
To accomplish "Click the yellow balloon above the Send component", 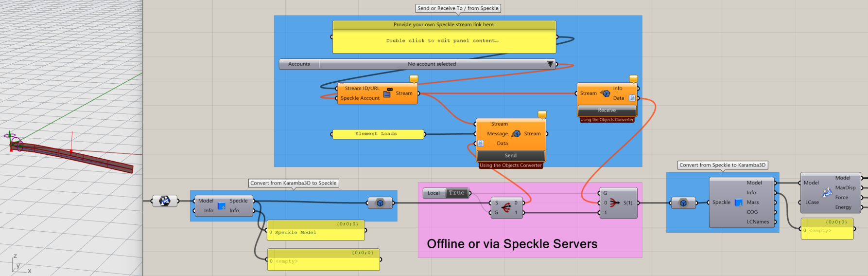I will tap(542, 114).
